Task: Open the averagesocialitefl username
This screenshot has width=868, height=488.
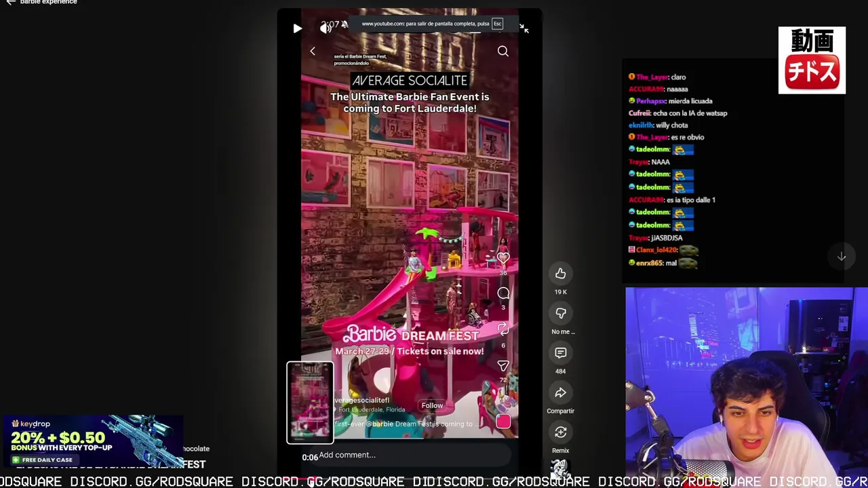Action: point(361,401)
